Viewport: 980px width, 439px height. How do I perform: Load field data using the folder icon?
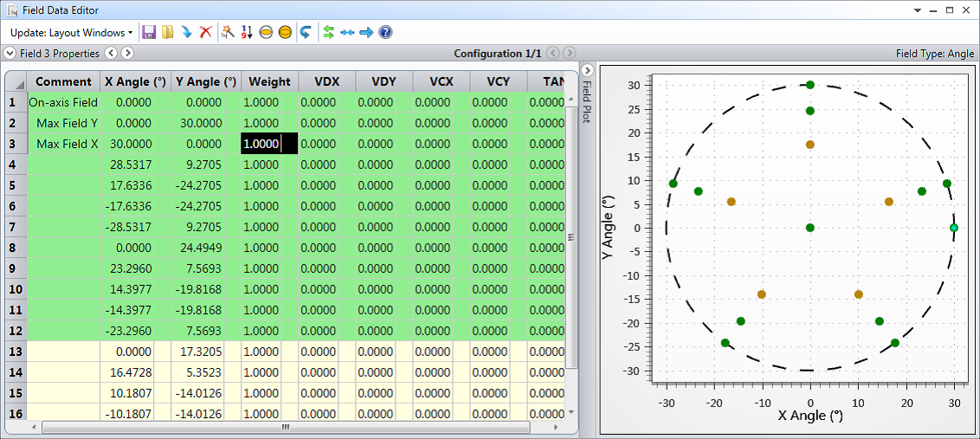pyautogui.click(x=167, y=33)
